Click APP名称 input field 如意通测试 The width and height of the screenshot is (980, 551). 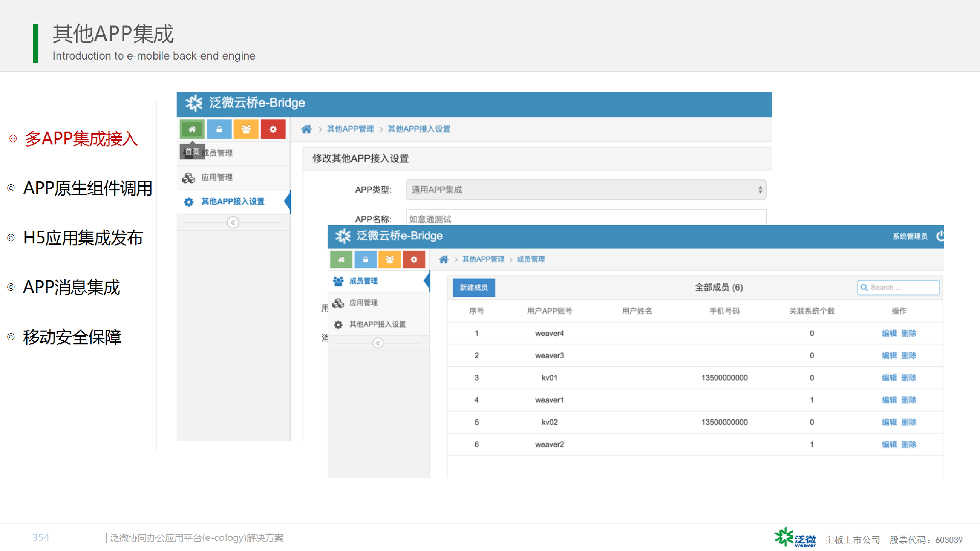(x=586, y=217)
